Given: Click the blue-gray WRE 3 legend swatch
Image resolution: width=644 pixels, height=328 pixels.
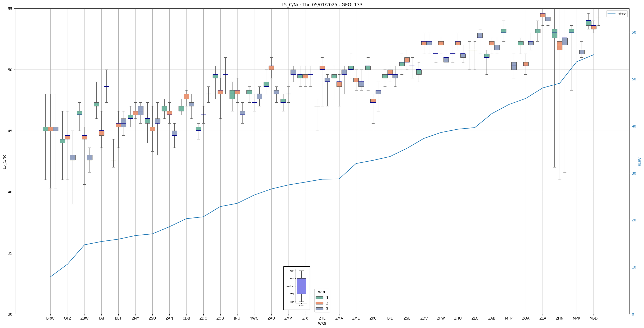Looking at the screenshot, I should point(319,309).
